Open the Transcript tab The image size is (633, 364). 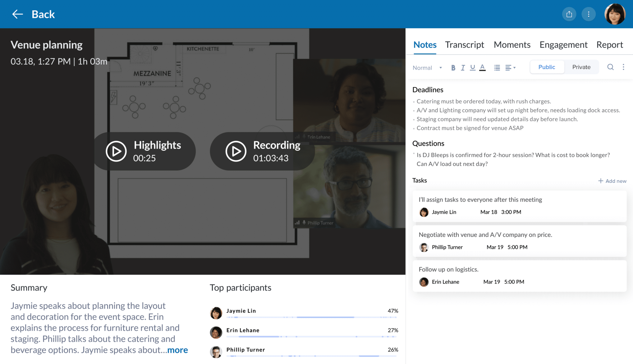pyautogui.click(x=464, y=45)
